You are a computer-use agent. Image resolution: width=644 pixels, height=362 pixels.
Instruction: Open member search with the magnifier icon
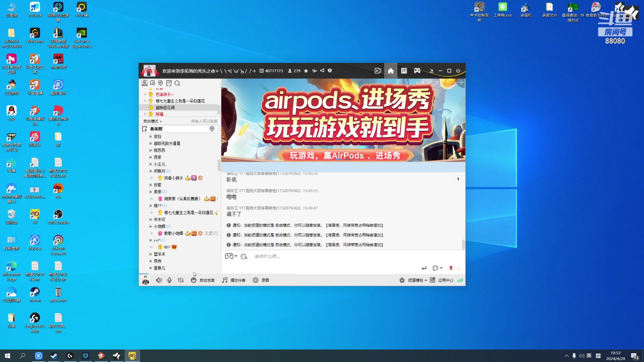pyautogui.click(x=177, y=83)
